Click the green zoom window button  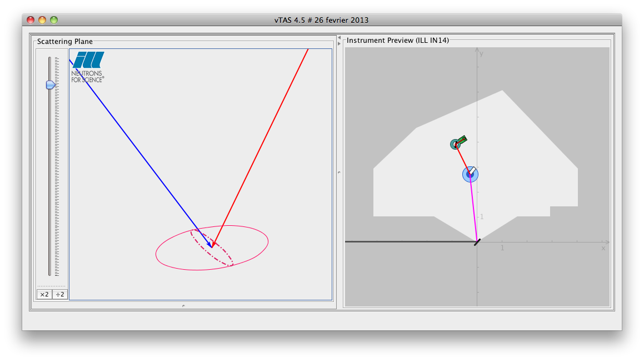[x=54, y=20]
